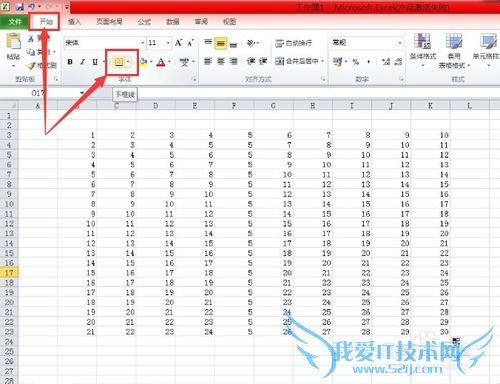Viewport: 500px width, 384px height.
Task: Increase decimal places
Action: pyautogui.click(x=386, y=62)
